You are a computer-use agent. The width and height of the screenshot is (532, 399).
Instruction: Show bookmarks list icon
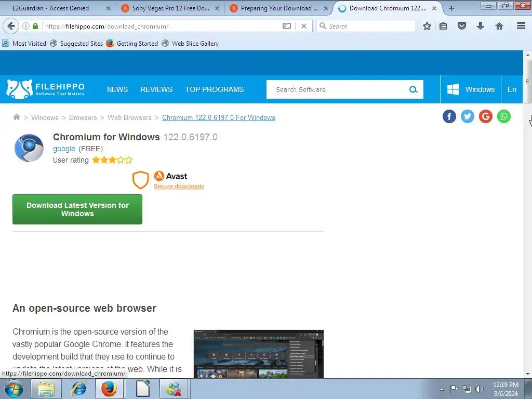(443, 26)
